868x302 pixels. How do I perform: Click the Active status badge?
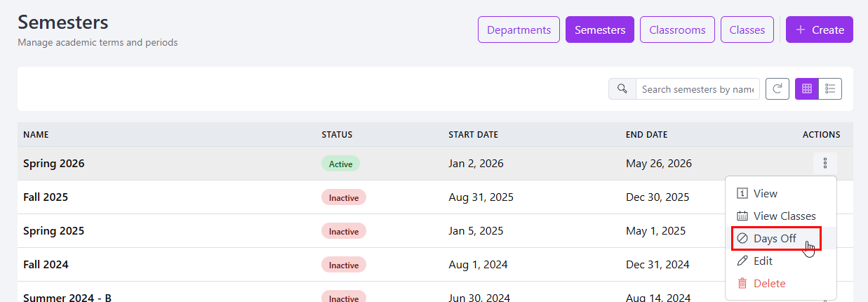coord(340,164)
